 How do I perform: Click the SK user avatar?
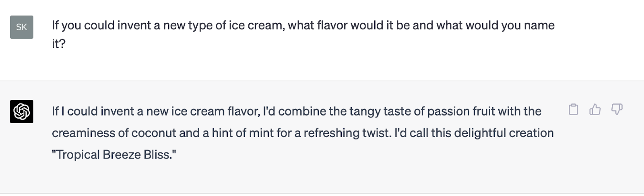tap(22, 27)
